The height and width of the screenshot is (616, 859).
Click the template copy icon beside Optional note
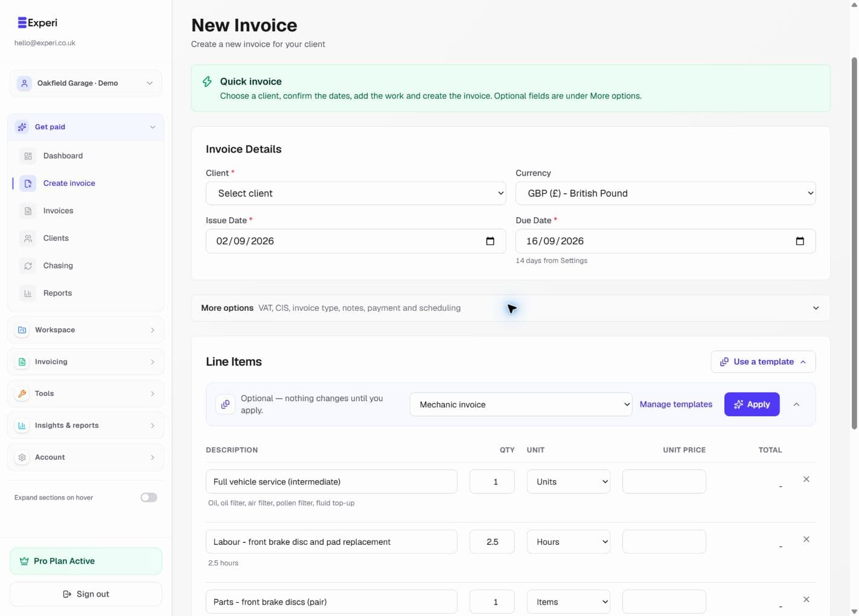(225, 404)
